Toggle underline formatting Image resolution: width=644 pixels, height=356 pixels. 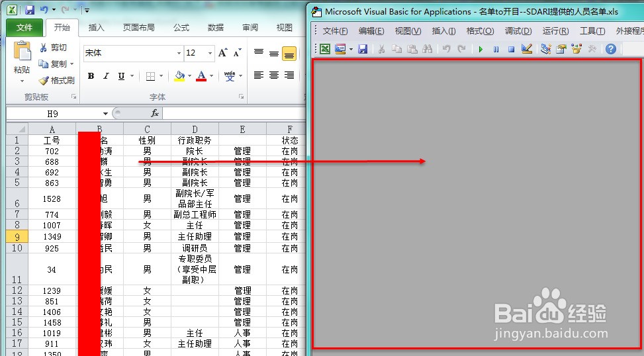pyautogui.click(x=121, y=76)
